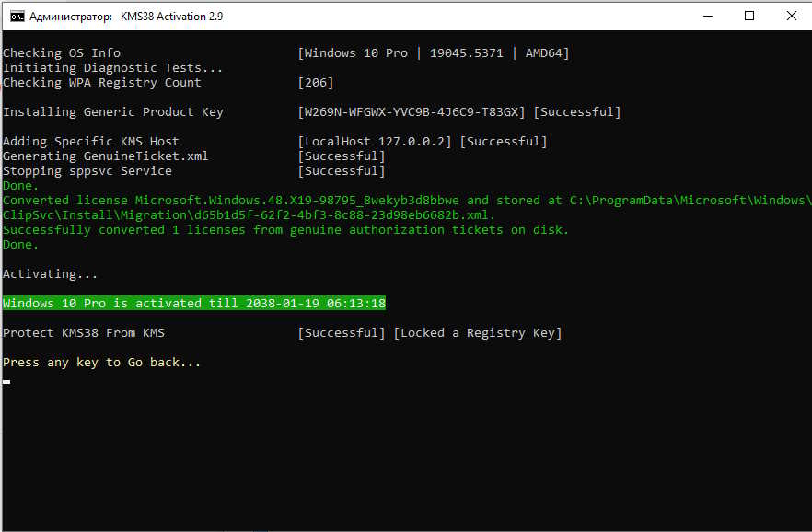Screen dimensions: 812x532
Task: Click the OS info '[Windows 10 Pro | 19045.5371 | AMD64]'
Action: [434, 53]
